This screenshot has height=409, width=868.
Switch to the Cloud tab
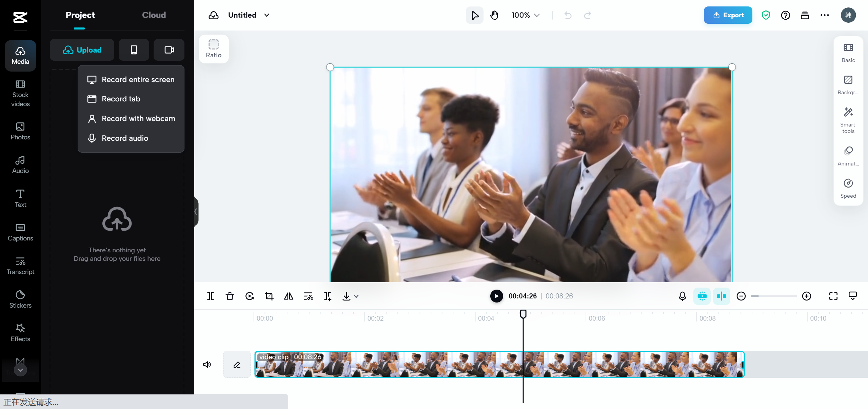click(154, 15)
